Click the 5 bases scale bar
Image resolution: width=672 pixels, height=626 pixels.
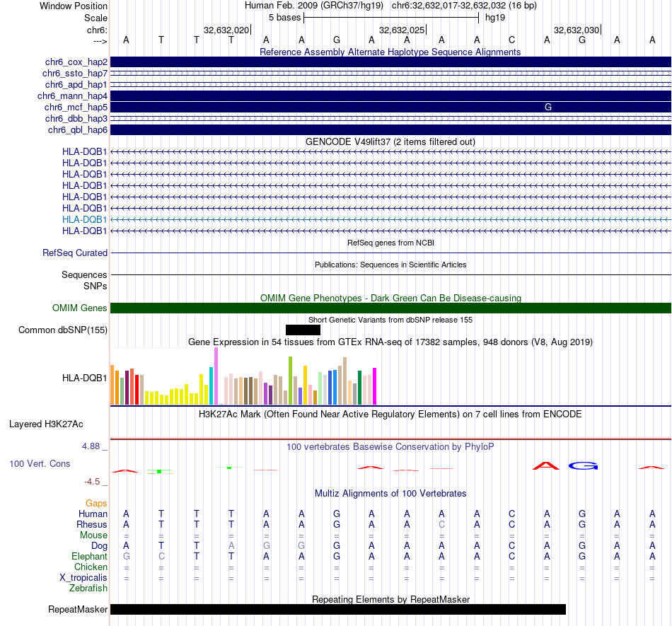[391, 18]
